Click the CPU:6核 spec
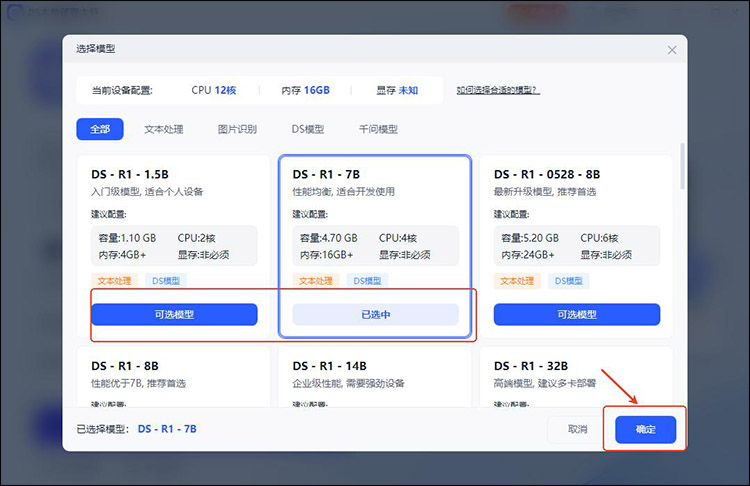The image size is (750, 486). (599, 238)
